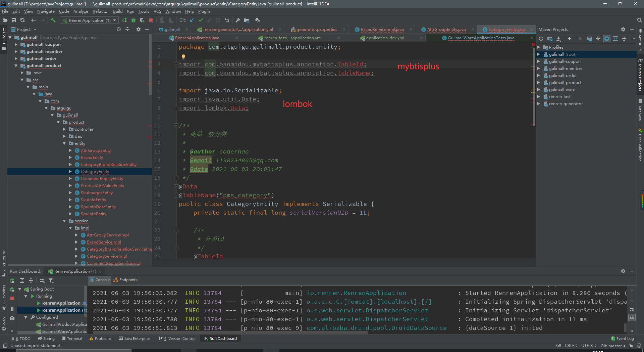644x352 pixels.
Task: Run with coverage using shield icon
Action: [142, 20]
